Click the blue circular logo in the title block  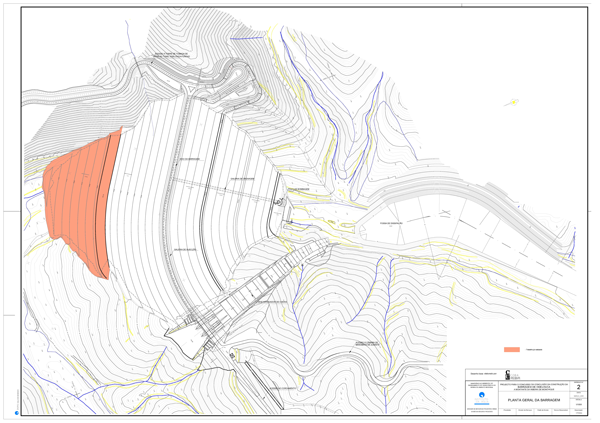point(482,394)
